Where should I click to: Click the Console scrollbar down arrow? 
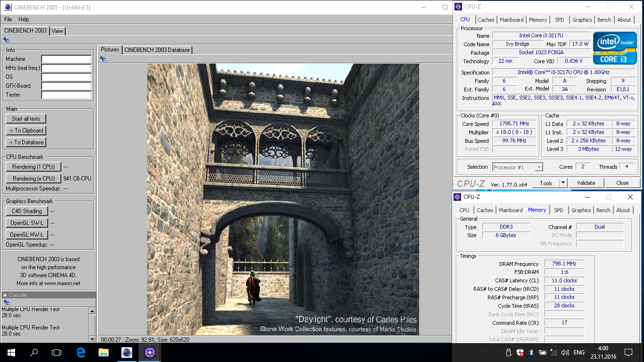pos(92,339)
